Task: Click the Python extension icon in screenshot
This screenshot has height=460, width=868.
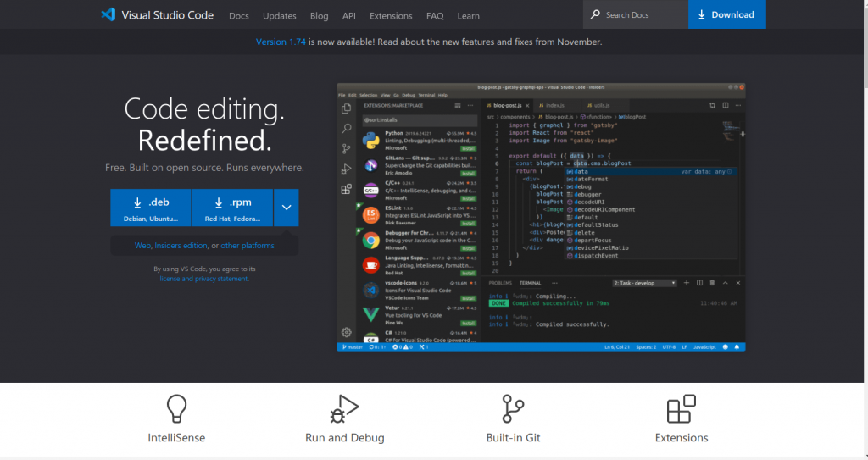Action: (371, 141)
